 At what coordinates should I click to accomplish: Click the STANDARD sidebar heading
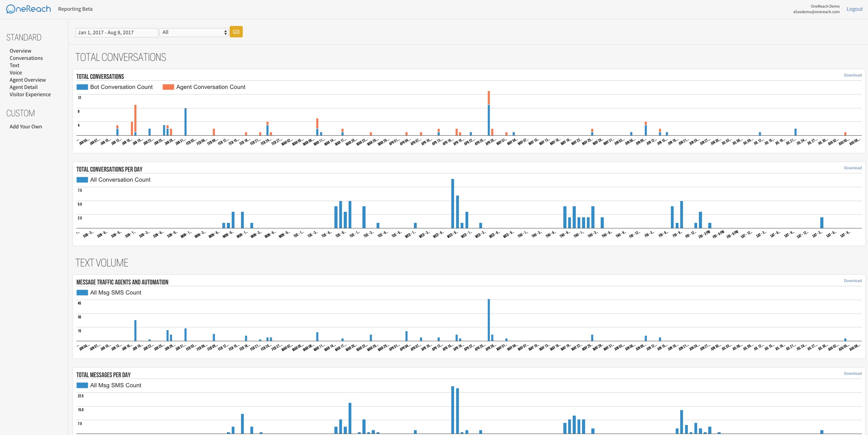(x=24, y=37)
